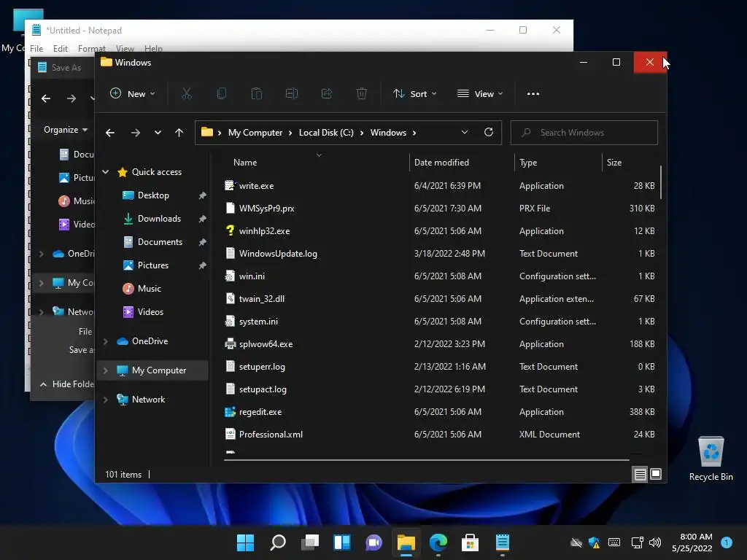
Task: Expand OneDrive in Explorer navigation pane
Action: point(105,341)
